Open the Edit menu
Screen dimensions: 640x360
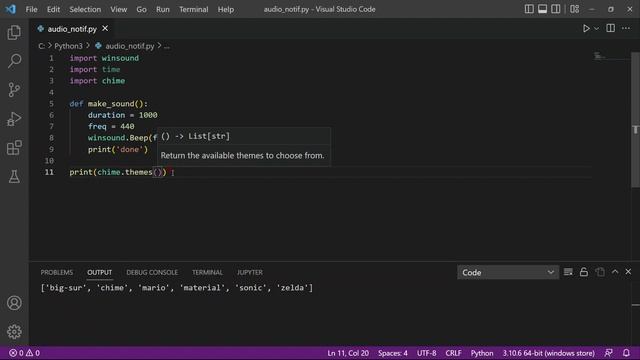coord(53,9)
